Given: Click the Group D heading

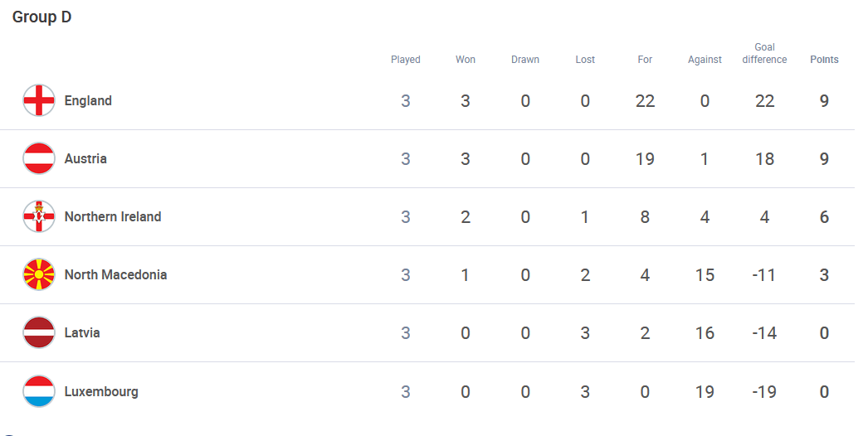Looking at the screenshot, I should 42,17.
